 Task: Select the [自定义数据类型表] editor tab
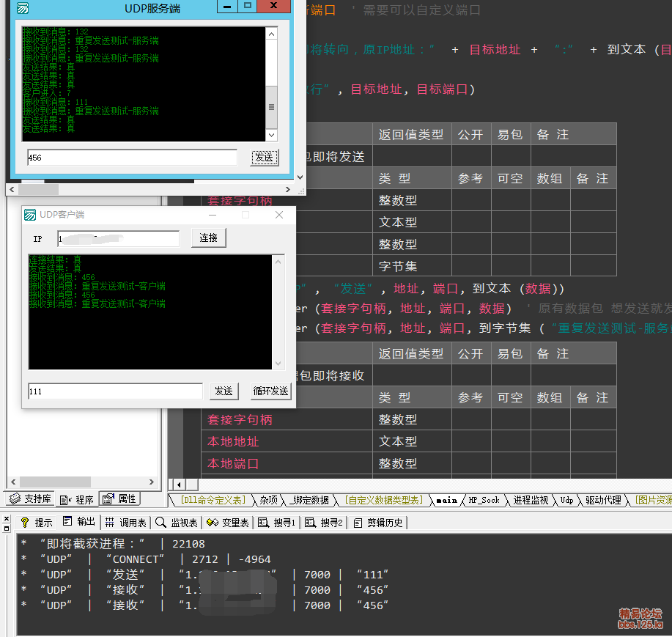click(x=384, y=500)
